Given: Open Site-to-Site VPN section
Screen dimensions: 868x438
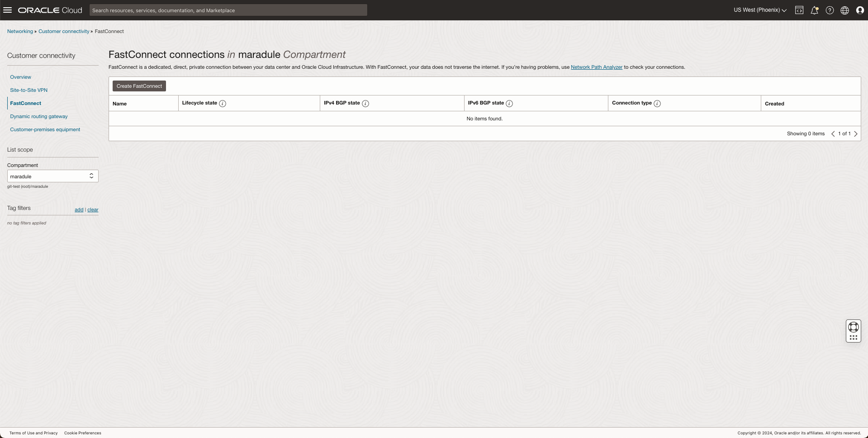Looking at the screenshot, I should [29, 90].
